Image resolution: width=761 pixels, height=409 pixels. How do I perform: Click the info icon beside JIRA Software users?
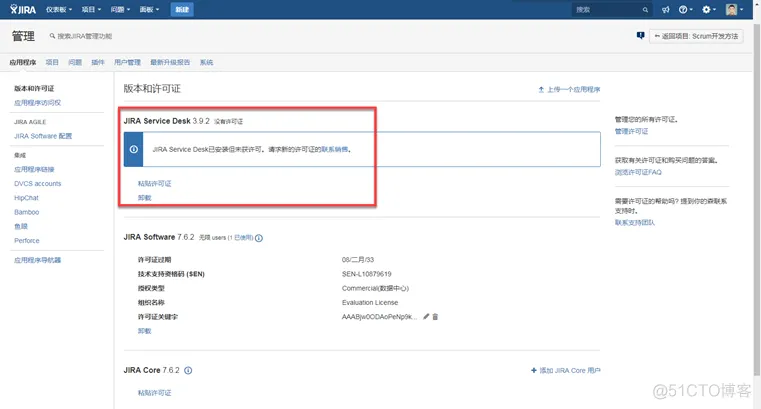coord(259,238)
